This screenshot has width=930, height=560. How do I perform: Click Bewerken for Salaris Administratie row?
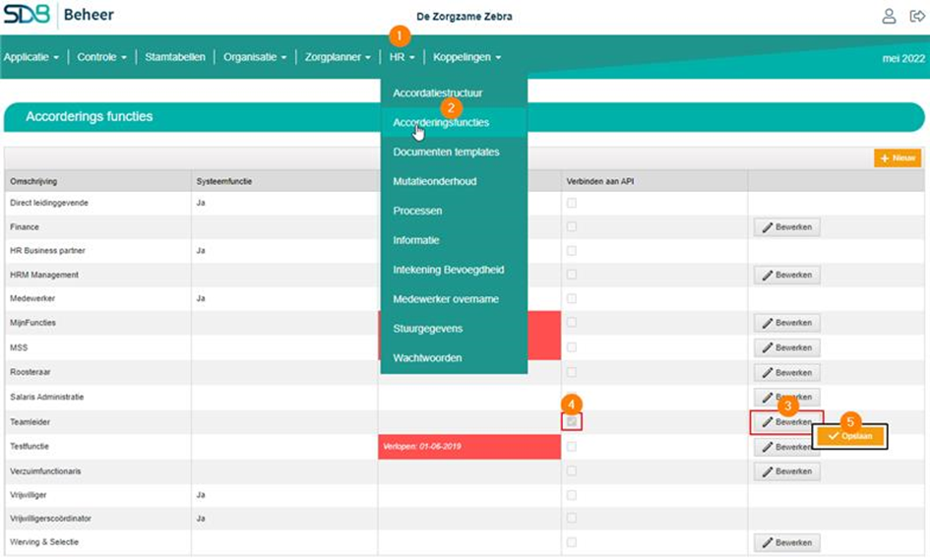(x=786, y=397)
